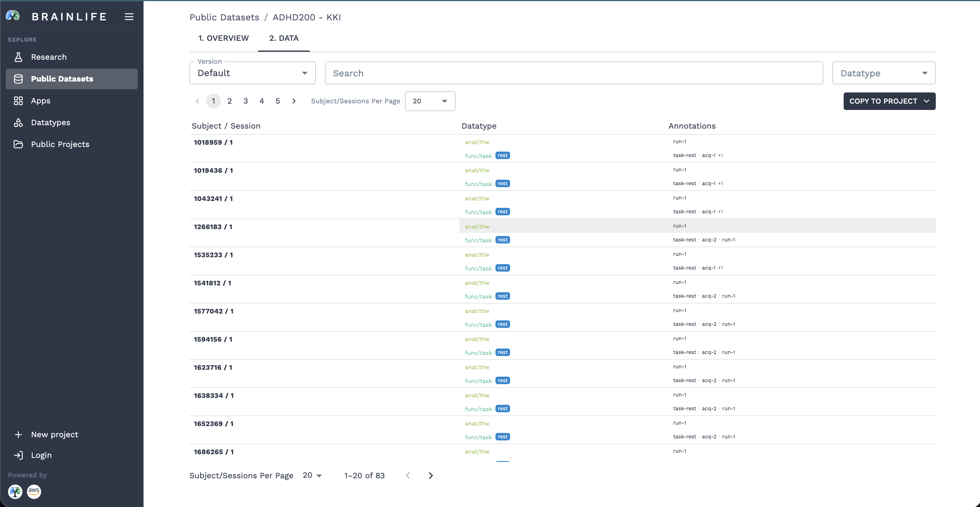Click the Apps grid icon

[18, 101]
